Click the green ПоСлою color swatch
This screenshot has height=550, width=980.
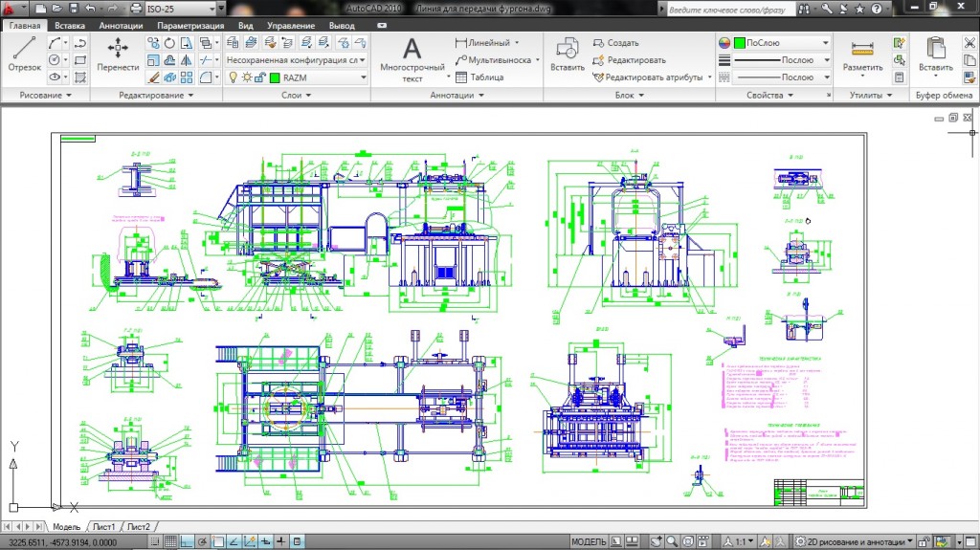740,42
